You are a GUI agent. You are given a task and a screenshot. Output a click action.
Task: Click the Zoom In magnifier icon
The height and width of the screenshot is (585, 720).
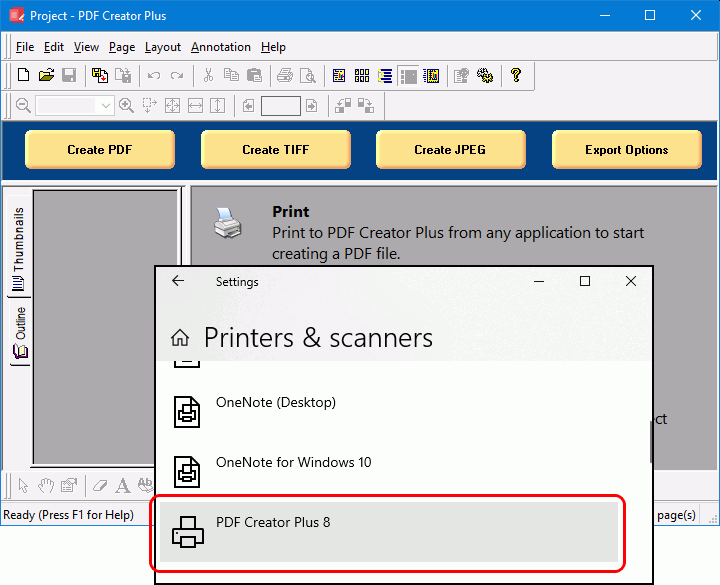[126, 106]
